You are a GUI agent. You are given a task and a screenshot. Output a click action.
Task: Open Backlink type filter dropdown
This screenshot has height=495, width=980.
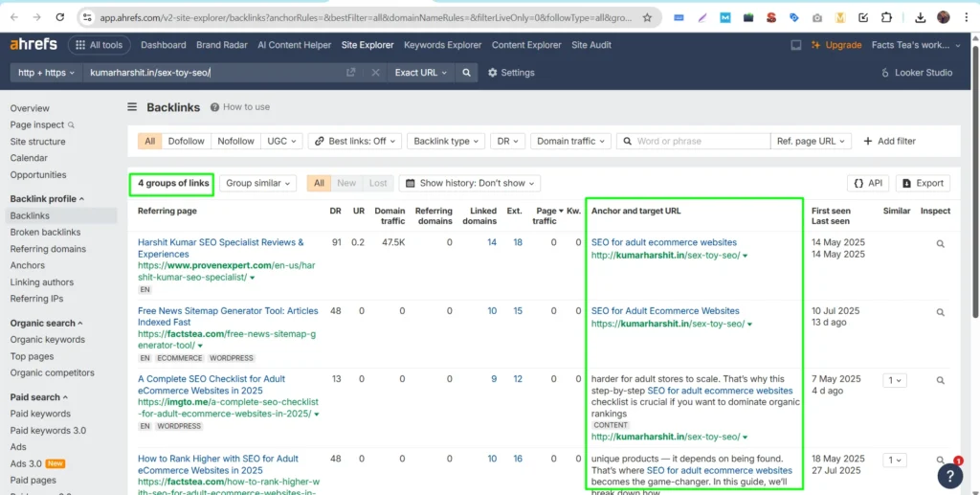(446, 142)
